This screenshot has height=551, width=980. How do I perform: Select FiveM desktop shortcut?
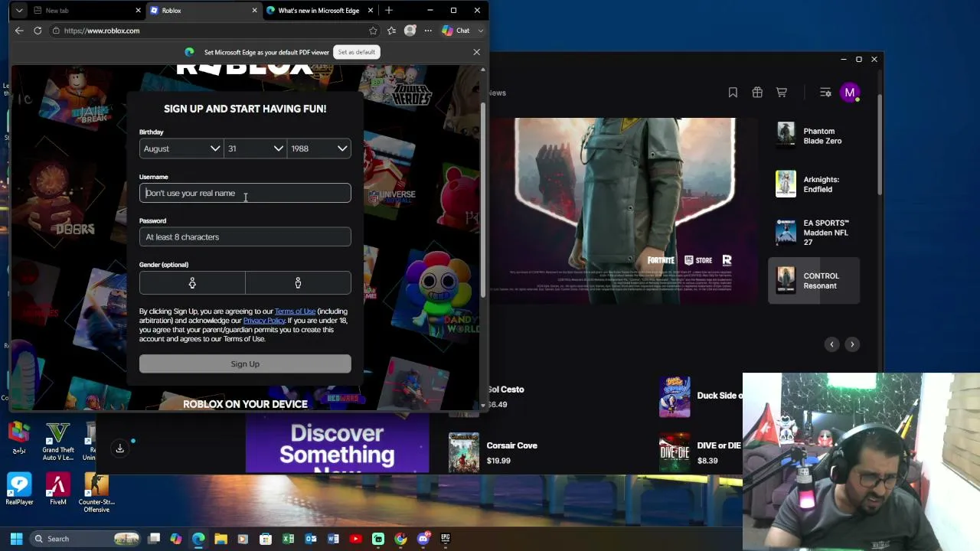click(57, 490)
